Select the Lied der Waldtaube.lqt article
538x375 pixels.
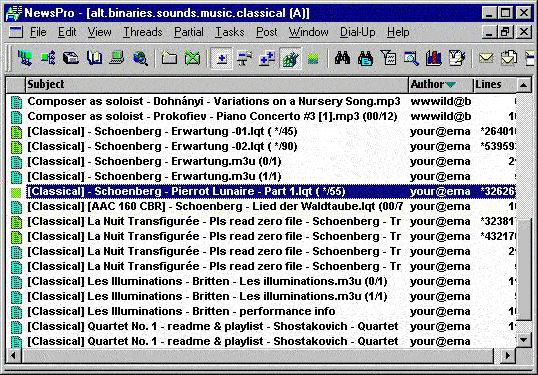(261, 207)
